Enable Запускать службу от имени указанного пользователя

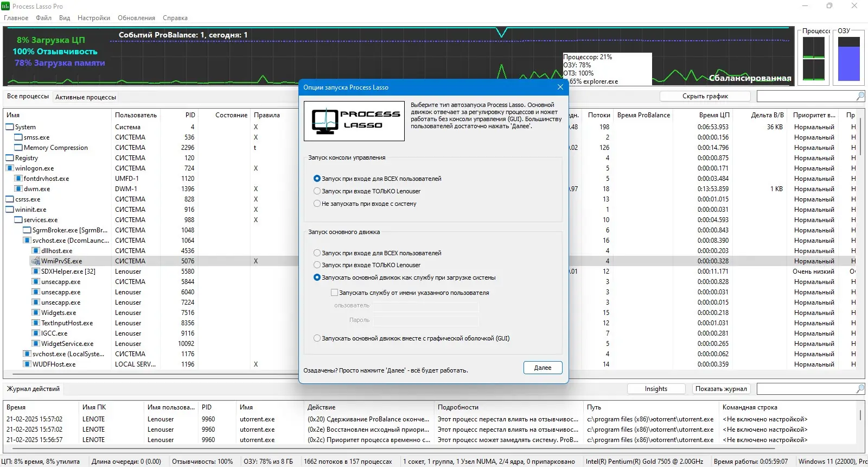(335, 293)
